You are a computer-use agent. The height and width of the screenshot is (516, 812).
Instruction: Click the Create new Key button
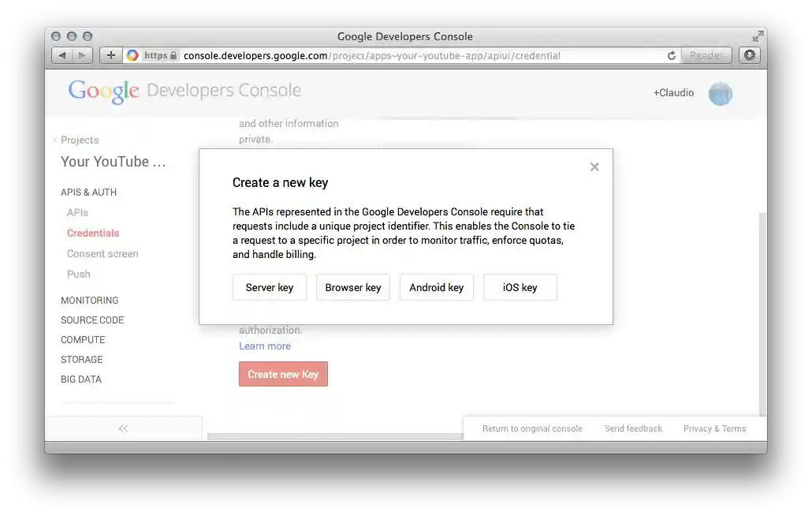(x=283, y=374)
